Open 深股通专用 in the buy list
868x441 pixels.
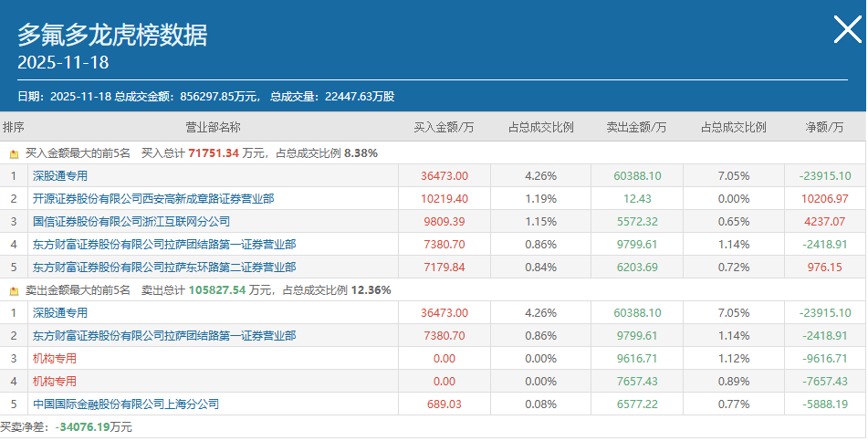tap(60, 176)
